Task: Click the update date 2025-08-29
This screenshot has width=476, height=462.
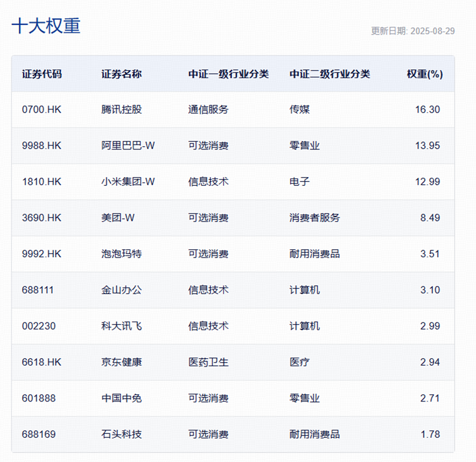Action: click(433, 31)
